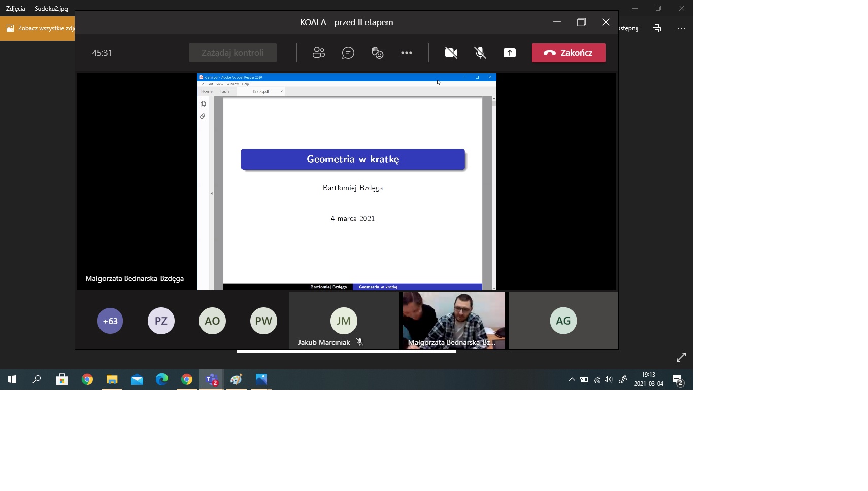Open more actions ellipsis menu
Image resolution: width=868 pixels, height=491 pixels.
pos(406,53)
